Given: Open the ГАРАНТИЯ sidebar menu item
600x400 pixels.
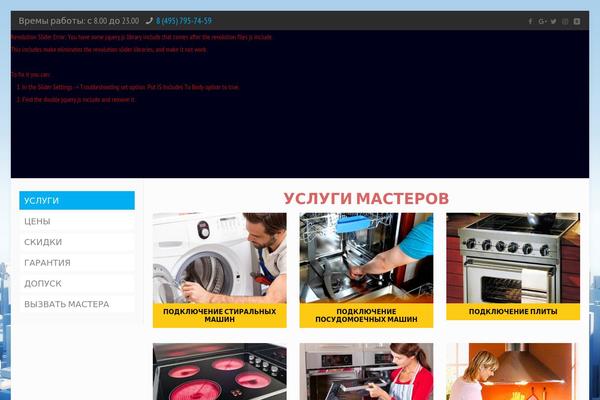Looking at the screenshot, I should pos(77,263).
